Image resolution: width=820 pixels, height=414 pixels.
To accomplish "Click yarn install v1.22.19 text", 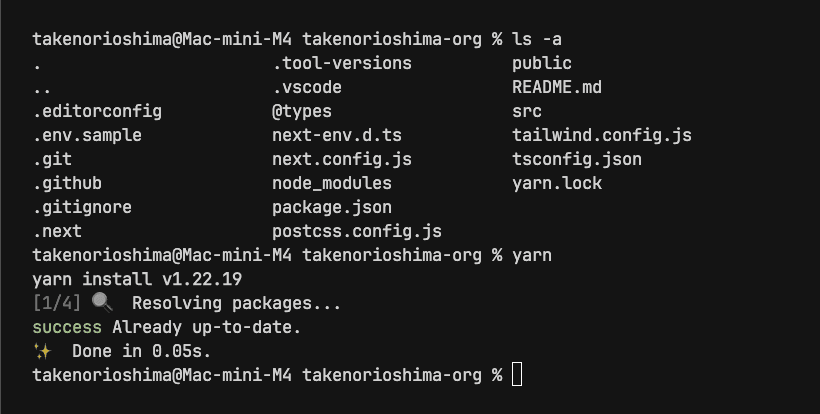I will (137, 279).
